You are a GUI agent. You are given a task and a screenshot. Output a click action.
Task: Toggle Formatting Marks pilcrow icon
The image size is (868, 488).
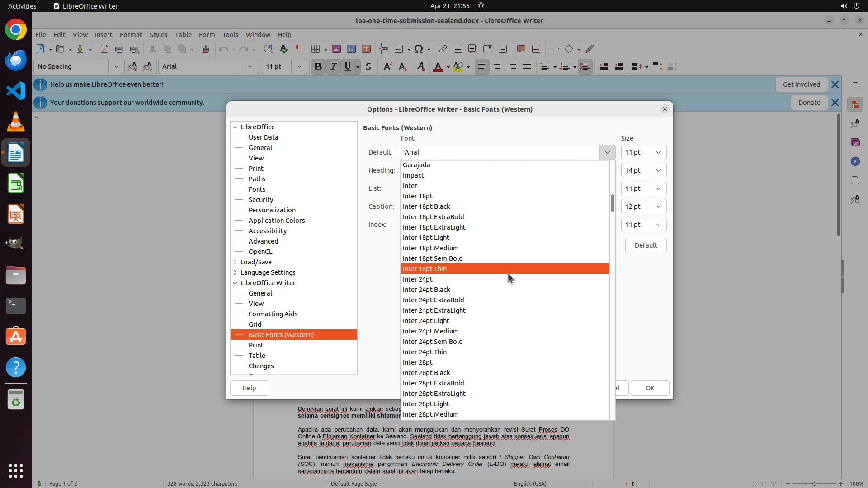(298, 49)
